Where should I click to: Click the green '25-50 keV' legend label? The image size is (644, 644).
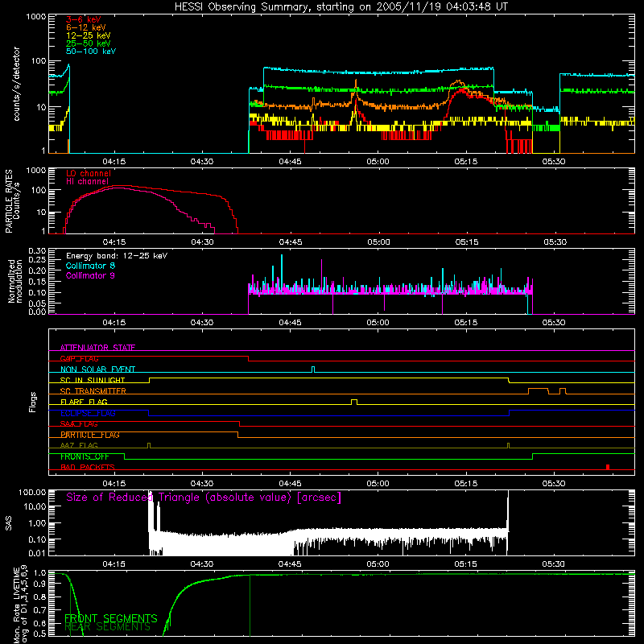tap(89, 43)
